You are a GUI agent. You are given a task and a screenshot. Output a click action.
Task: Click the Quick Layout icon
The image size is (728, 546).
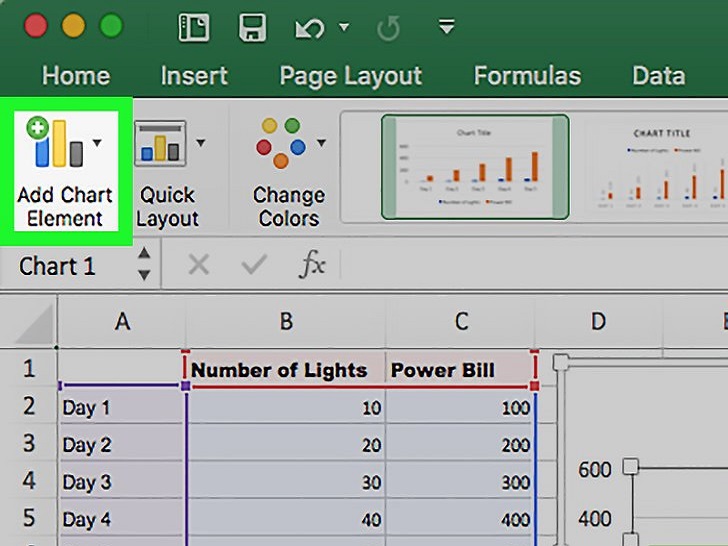(160, 143)
